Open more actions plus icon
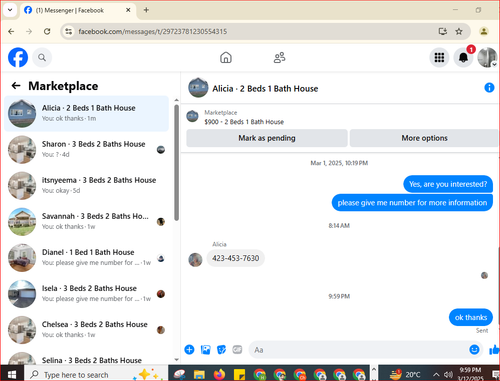 point(189,350)
